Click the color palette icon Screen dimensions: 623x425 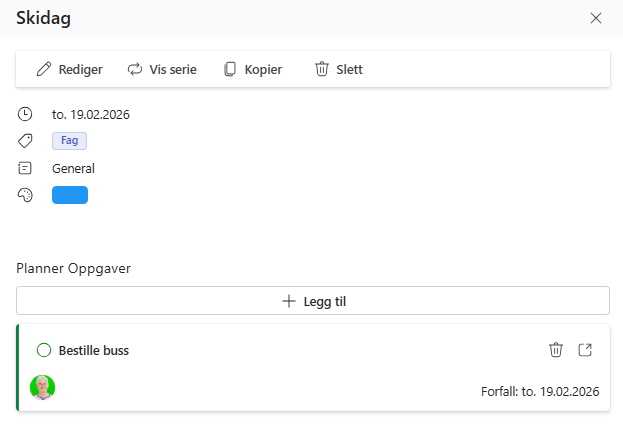coord(26,195)
